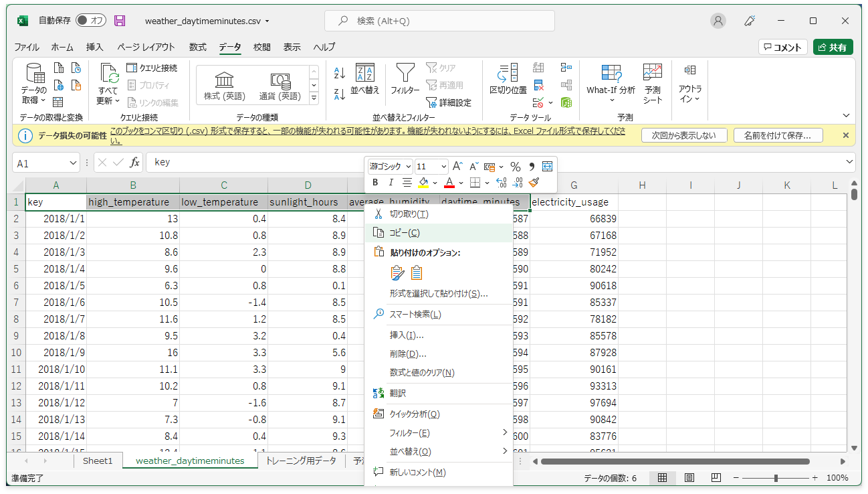
Task: Click increase font size in mini toolbar
Action: point(458,167)
